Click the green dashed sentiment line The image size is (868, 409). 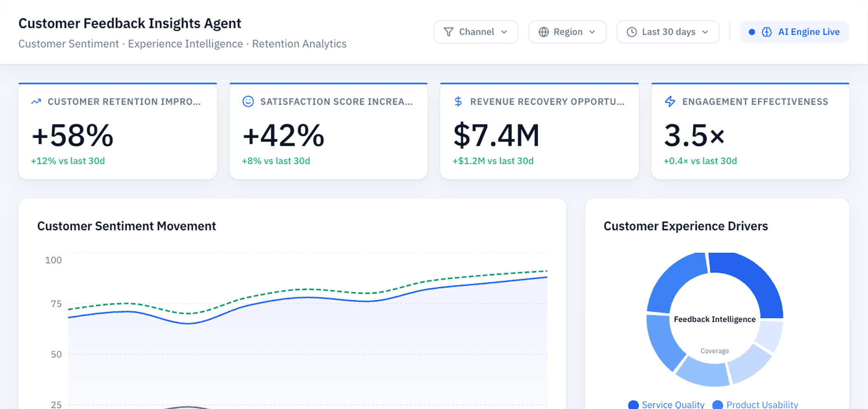[308, 289]
